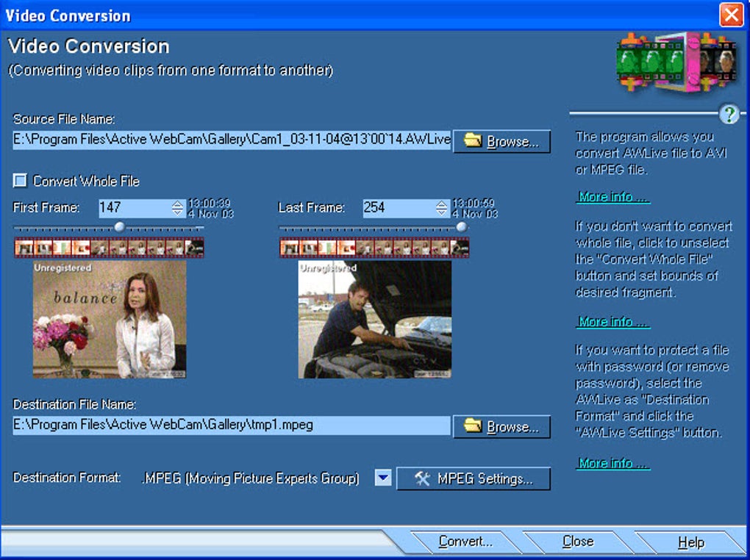The width and height of the screenshot is (750, 560).
Task: Close the Video Conversion window
Action: coord(732,15)
